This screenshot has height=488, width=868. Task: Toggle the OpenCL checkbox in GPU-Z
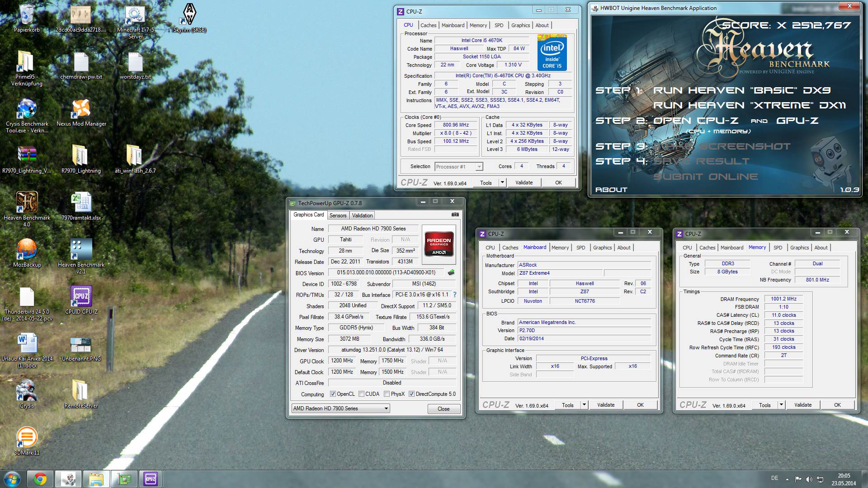click(x=333, y=394)
